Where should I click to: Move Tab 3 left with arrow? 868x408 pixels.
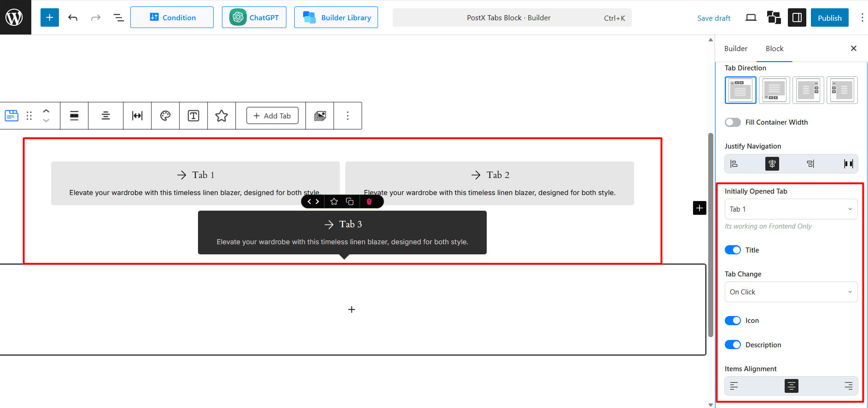[x=309, y=201]
